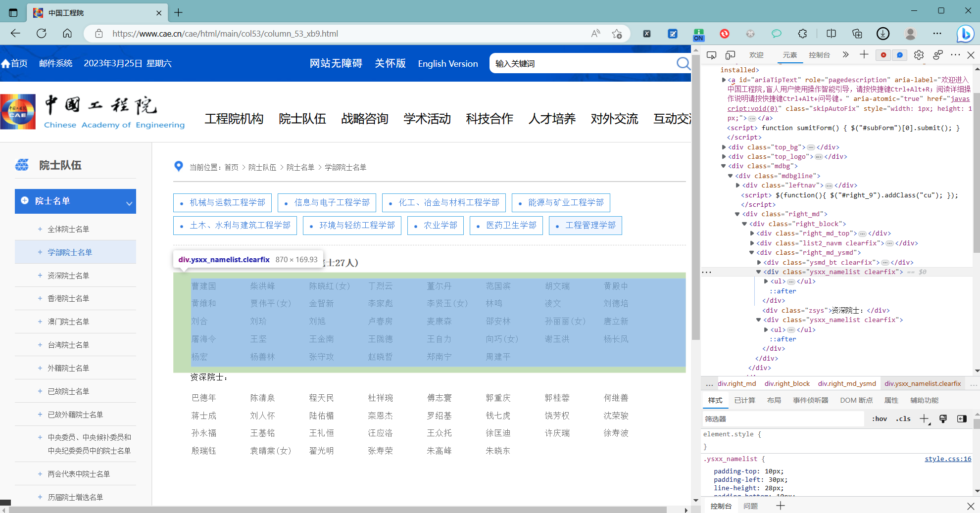The width and height of the screenshot is (980, 513).
Task: Go to the browser home page icon
Action: click(67, 33)
